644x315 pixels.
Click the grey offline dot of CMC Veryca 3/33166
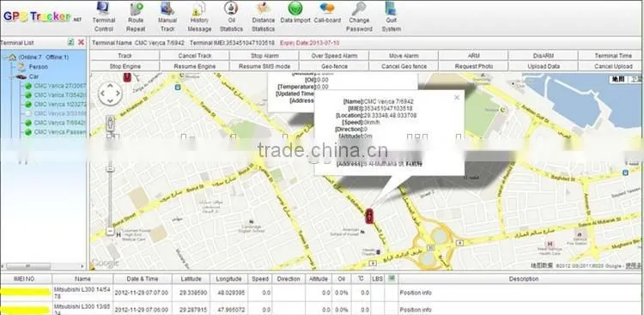(28, 113)
